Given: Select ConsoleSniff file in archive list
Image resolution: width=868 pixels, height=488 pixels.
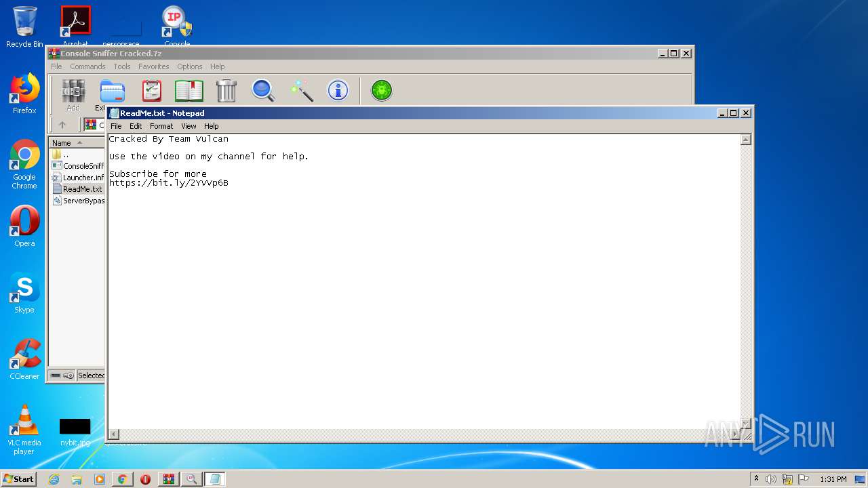Looking at the screenshot, I should click(x=77, y=166).
